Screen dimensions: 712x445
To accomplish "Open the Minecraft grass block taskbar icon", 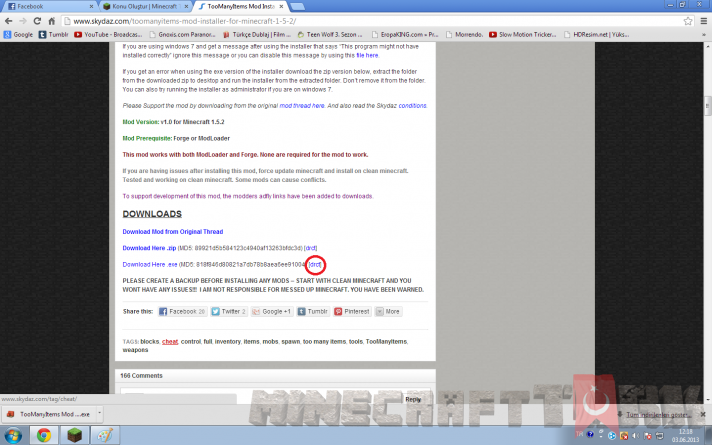I will pyautogui.click(x=74, y=436).
